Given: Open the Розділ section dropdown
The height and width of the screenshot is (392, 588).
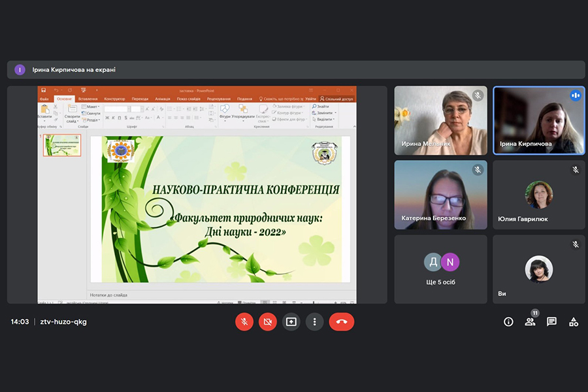Looking at the screenshot, I should click(x=91, y=120).
